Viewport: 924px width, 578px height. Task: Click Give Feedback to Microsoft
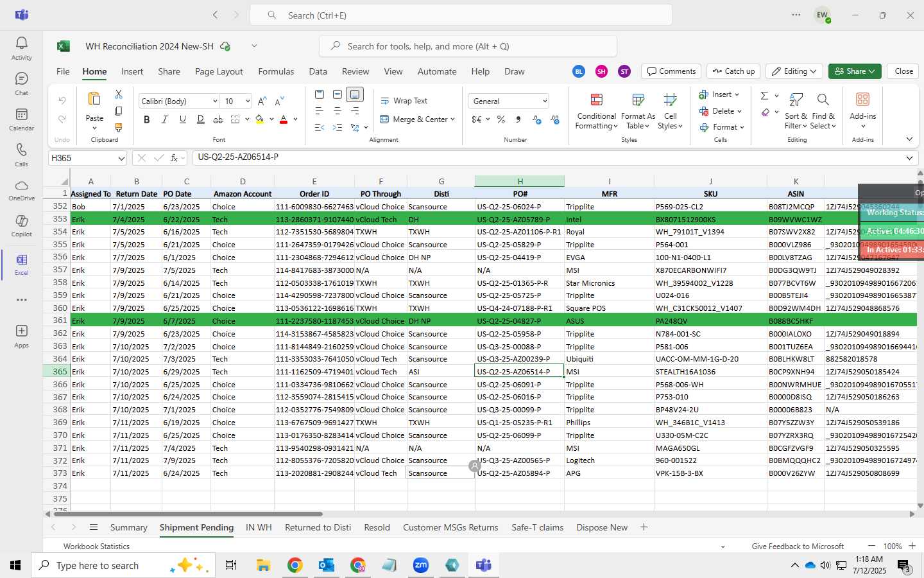tap(798, 547)
